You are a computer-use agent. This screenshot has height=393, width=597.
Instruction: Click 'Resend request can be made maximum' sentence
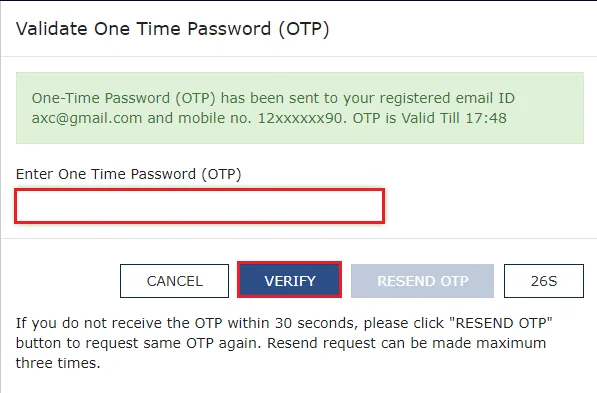click(406, 343)
